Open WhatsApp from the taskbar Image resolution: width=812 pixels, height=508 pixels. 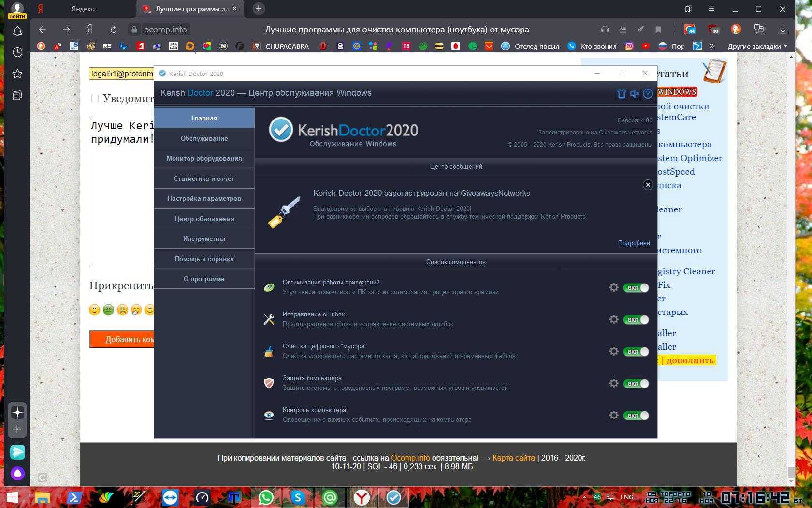266,497
